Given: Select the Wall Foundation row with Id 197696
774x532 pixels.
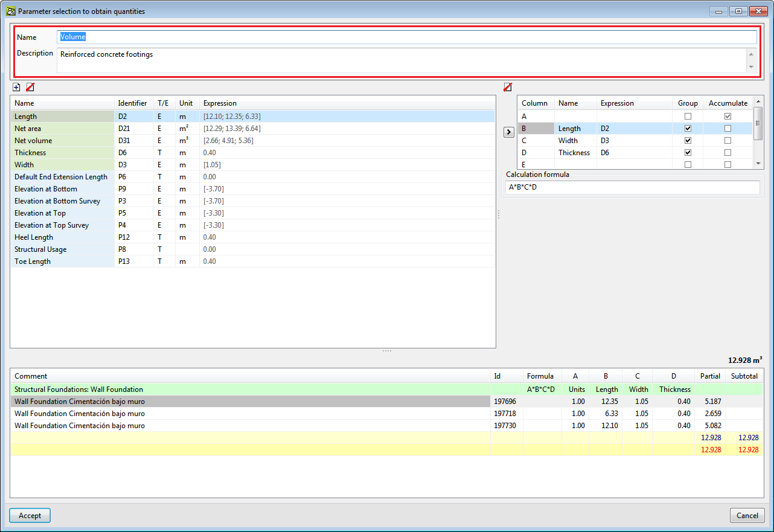Looking at the screenshot, I should [x=386, y=402].
